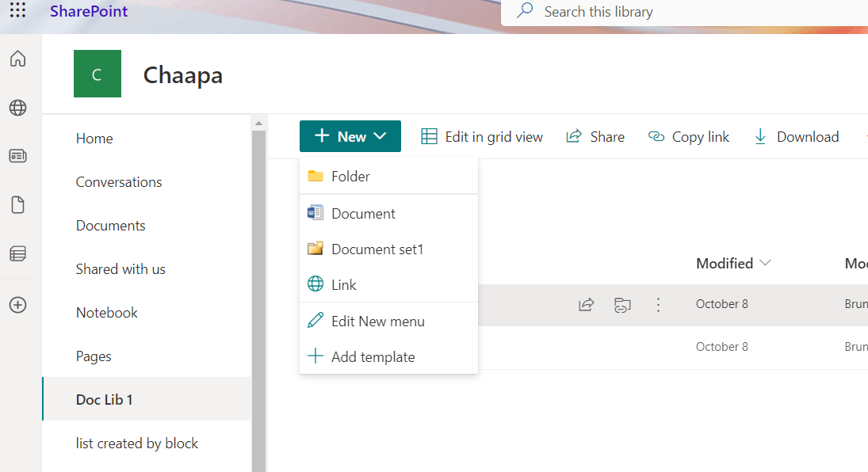This screenshot has height=472, width=868.
Task: Click the grid view table icon
Action: pyautogui.click(x=429, y=136)
